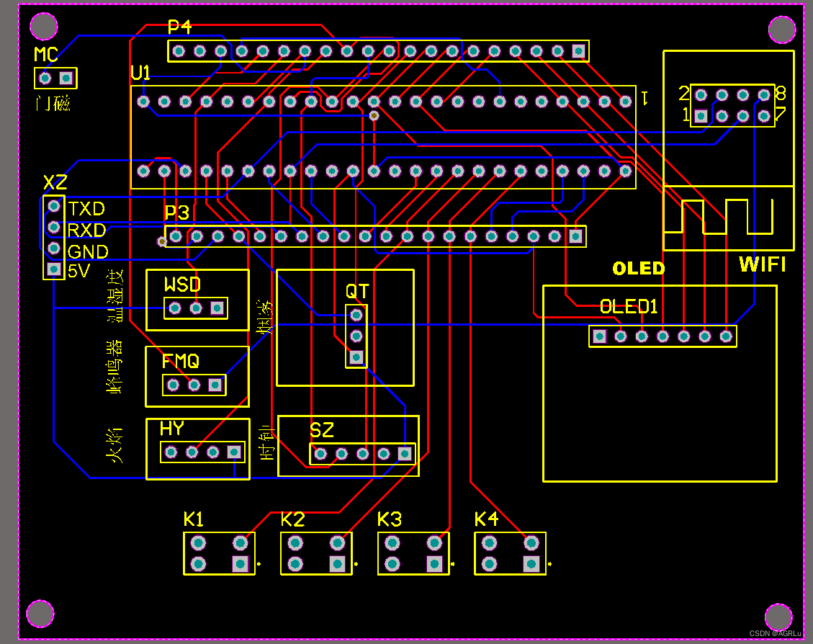Select the FMQ designator text
Viewport: 813px width, 644px height.
coord(180,361)
